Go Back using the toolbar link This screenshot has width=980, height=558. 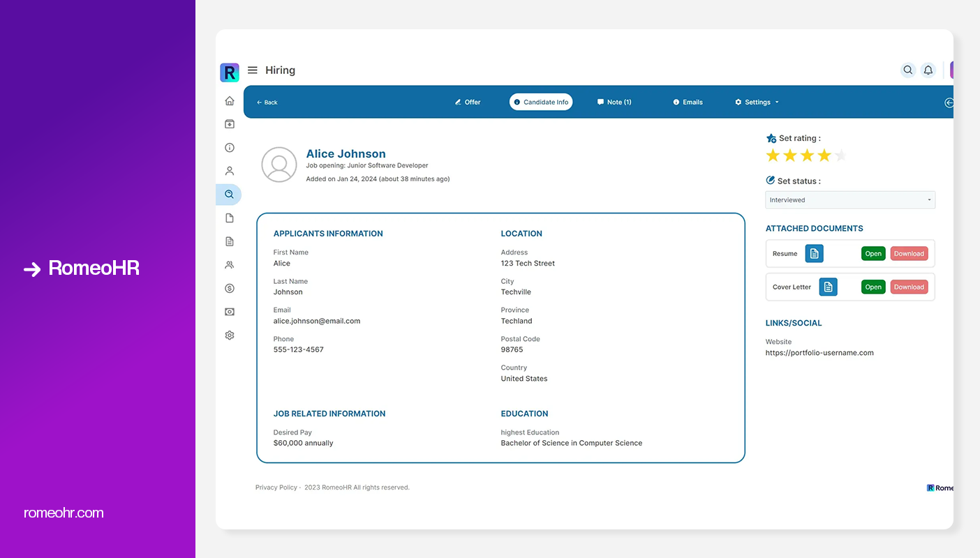[267, 103]
